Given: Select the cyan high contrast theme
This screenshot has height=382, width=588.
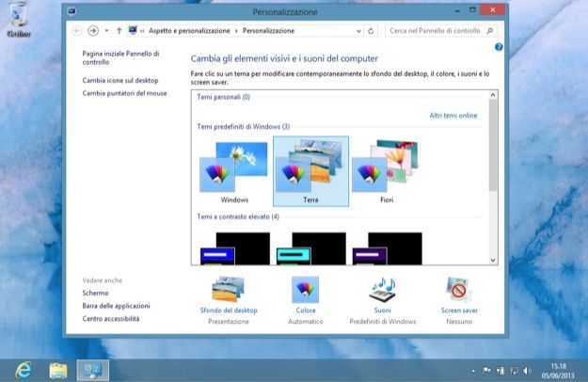Looking at the screenshot, I should [x=311, y=248].
